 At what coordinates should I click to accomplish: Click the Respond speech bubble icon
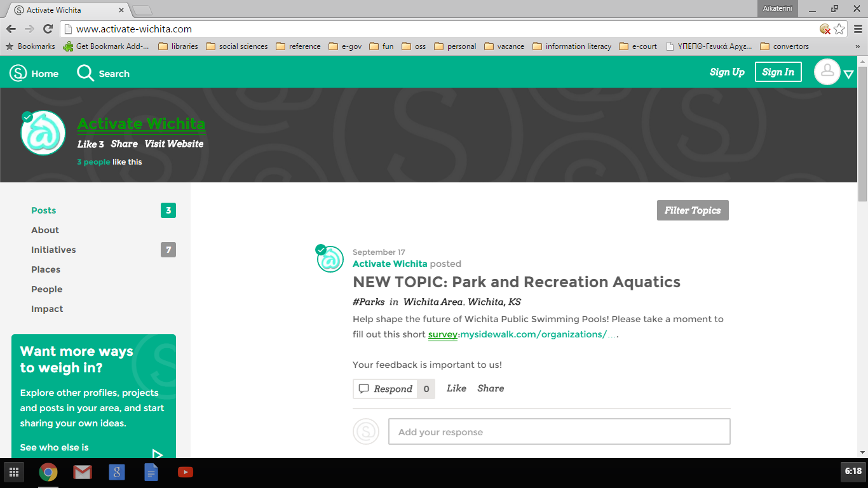363,389
